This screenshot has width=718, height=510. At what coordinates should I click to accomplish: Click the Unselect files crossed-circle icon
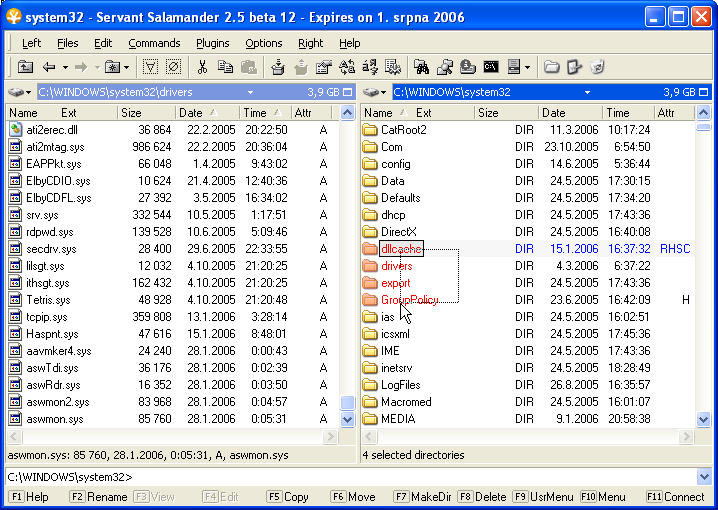pyautogui.click(x=174, y=67)
